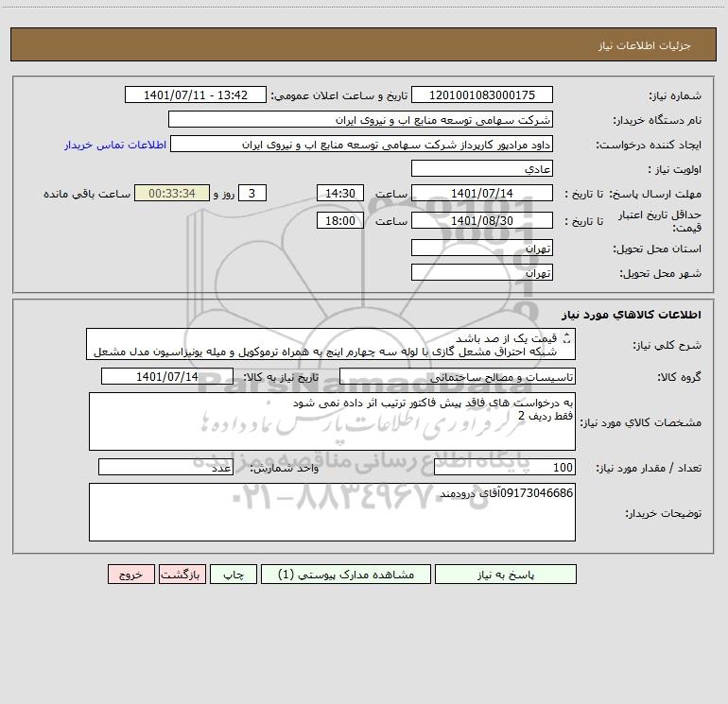Click the unit of measure field 'عدد'
Screen dimensions: 728x704
[165, 468]
